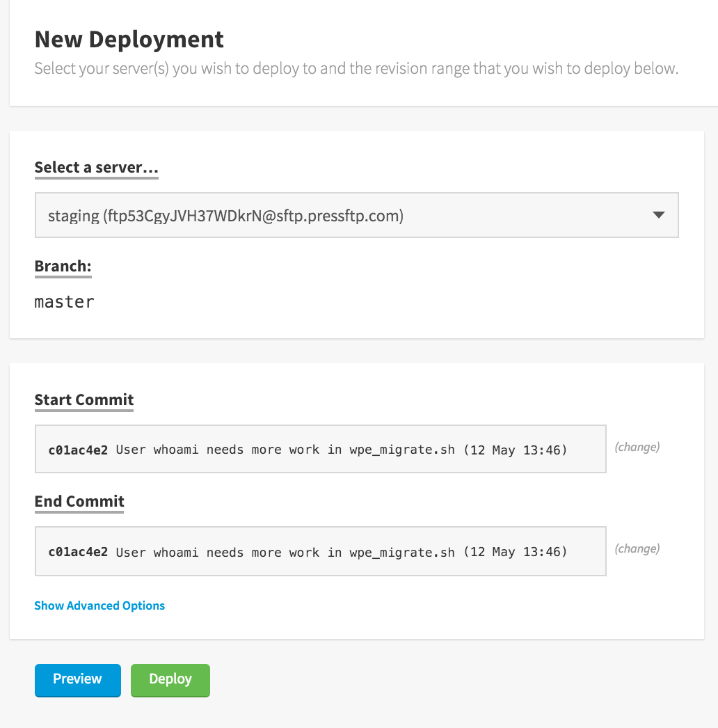The width and height of the screenshot is (718, 728).
Task: Click hash c01ac4e2 in End Commit box
Action: point(78,552)
